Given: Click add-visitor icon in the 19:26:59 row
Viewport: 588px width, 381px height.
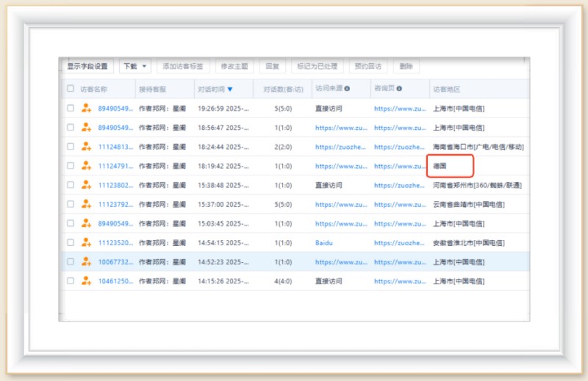Looking at the screenshot, I should tap(87, 109).
